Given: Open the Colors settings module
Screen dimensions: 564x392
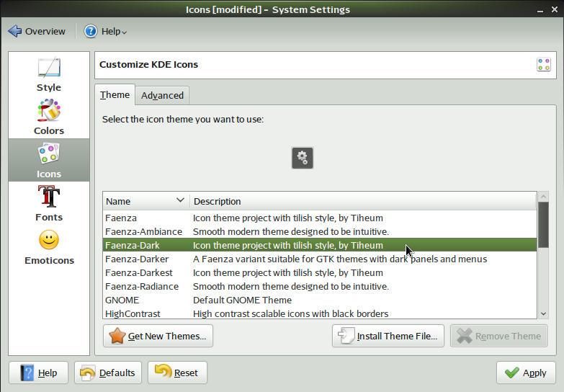Looking at the screenshot, I should [x=49, y=117].
